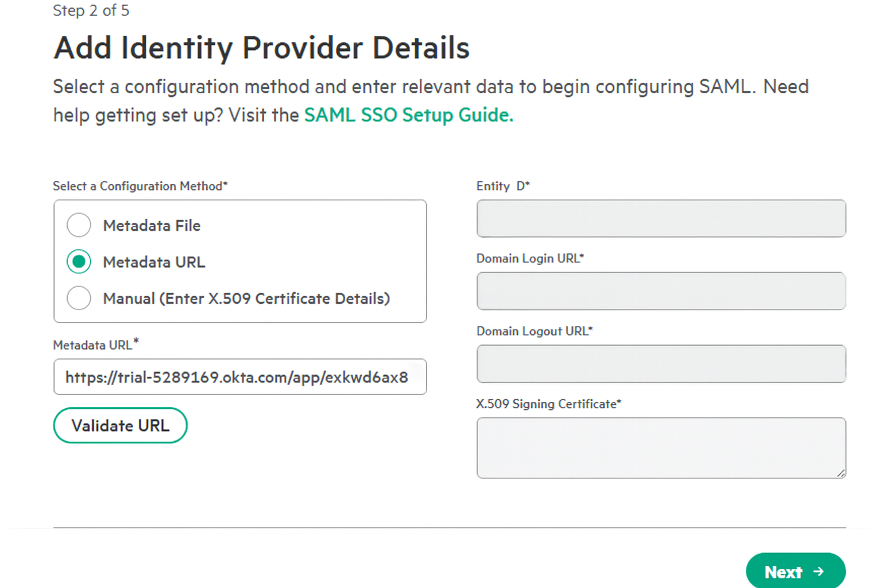Click the arrow icon in the Next button
Viewport: 882px width, 588px height.
click(x=819, y=571)
